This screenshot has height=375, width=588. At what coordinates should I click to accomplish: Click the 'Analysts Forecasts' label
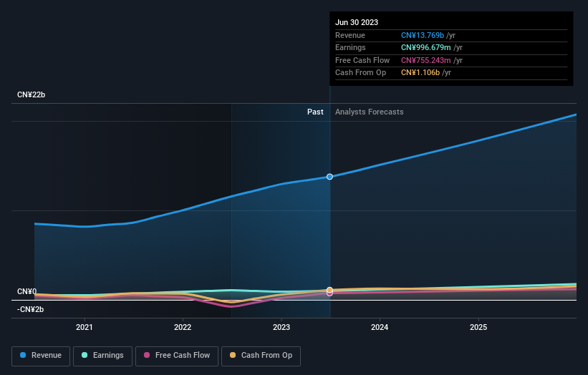click(370, 112)
